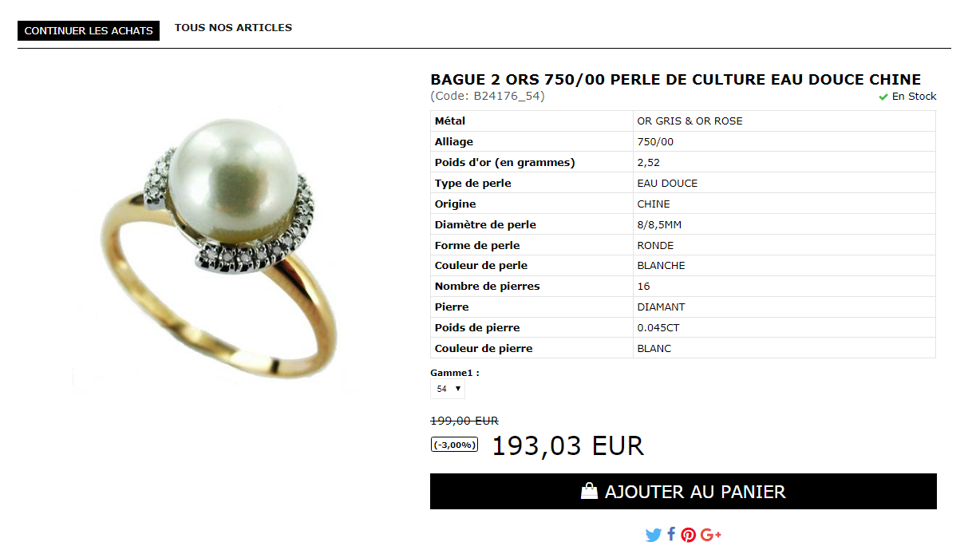
Task: Click the AJOUTER AU PANIER button
Action: (683, 492)
